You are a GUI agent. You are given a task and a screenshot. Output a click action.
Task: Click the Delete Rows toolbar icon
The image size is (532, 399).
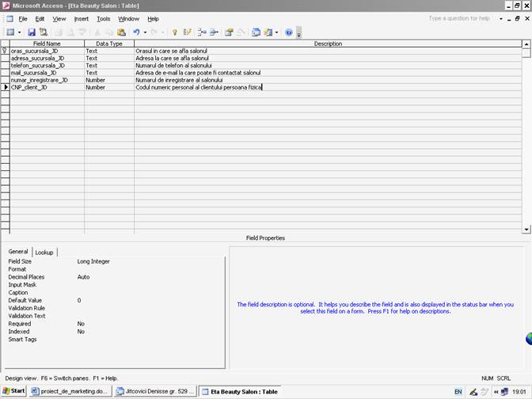point(214,32)
